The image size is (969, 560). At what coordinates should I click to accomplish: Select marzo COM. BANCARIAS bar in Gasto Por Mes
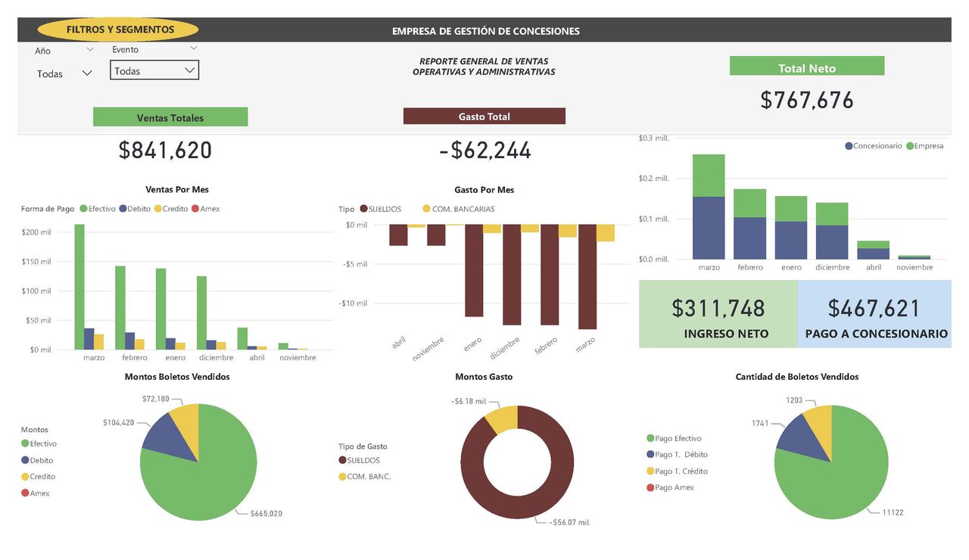(606, 233)
